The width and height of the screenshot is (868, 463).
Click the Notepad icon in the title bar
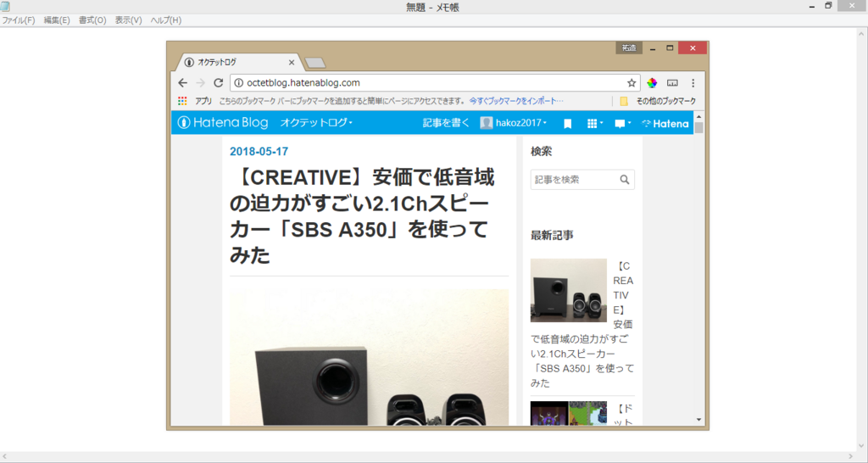click(x=5, y=7)
